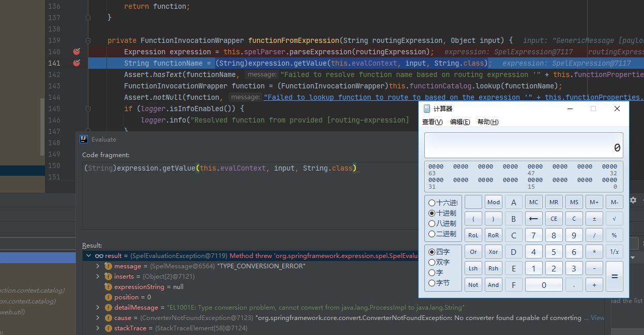Image resolution: width=644 pixels, height=335 pixels.
Task: Click the 'View' link after cause value
Action: coord(597,318)
